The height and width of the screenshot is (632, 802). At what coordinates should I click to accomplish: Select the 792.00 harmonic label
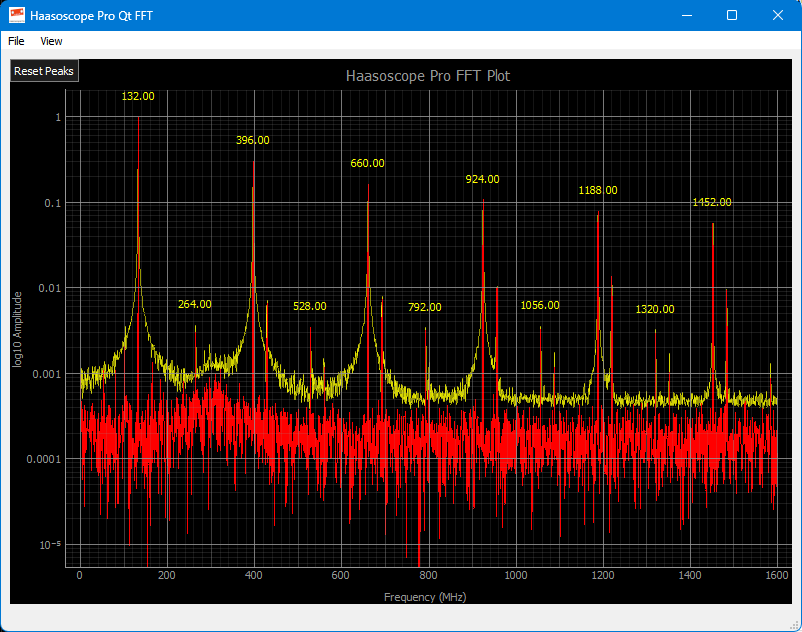[x=424, y=308]
